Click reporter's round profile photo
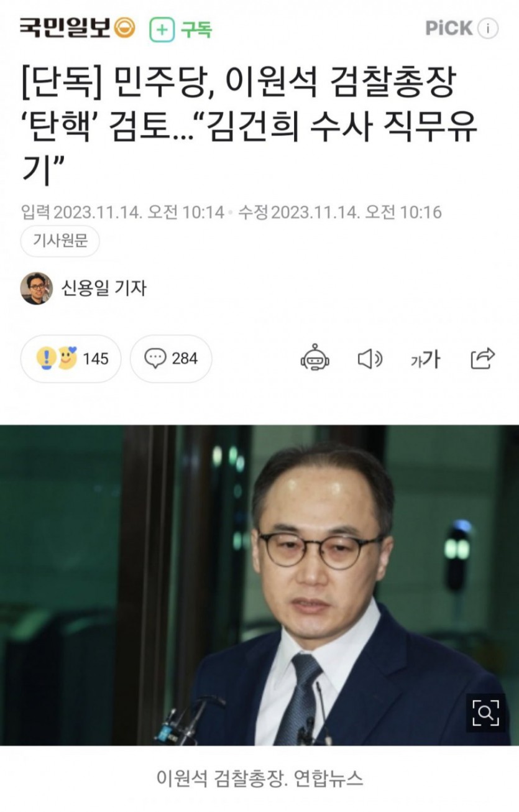The height and width of the screenshot is (812, 519). pos(37,288)
